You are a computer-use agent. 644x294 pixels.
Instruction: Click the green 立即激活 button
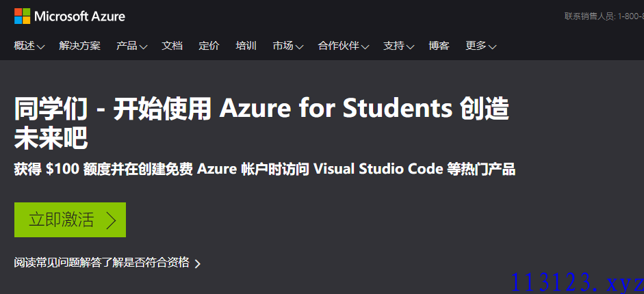(70, 219)
